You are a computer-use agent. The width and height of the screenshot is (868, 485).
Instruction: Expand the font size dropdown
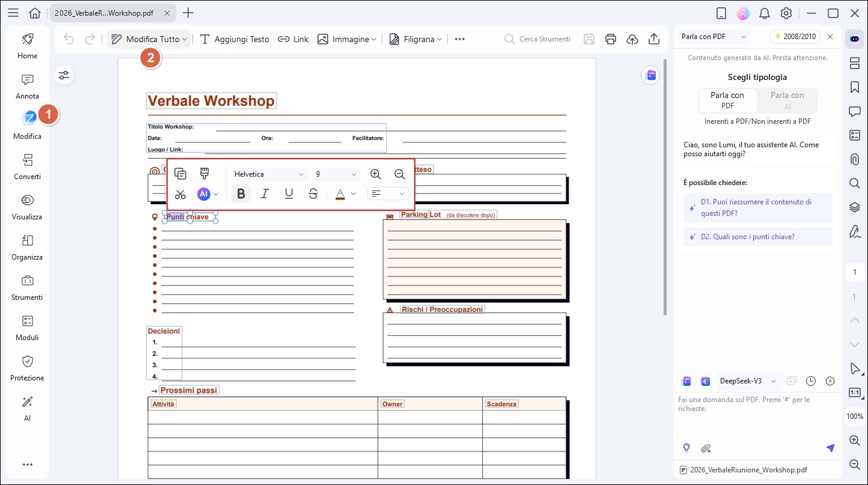tap(335, 174)
